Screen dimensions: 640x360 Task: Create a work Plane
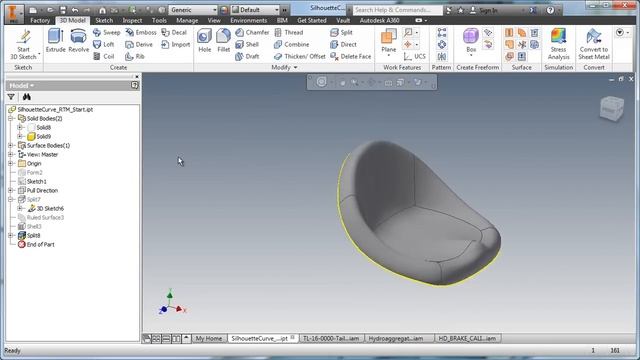389,42
